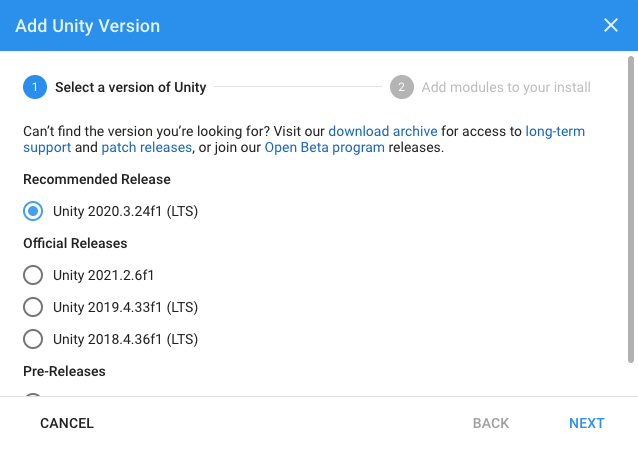Click the NEXT button
The width and height of the screenshot is (638, 457).
tap(587, 423)
